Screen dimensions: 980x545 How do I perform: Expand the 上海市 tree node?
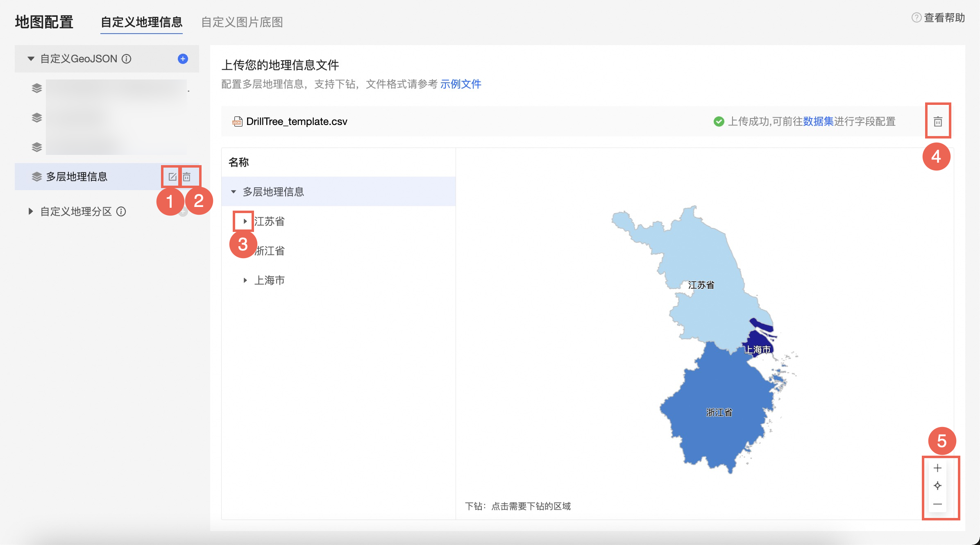[x=245, y=280]
